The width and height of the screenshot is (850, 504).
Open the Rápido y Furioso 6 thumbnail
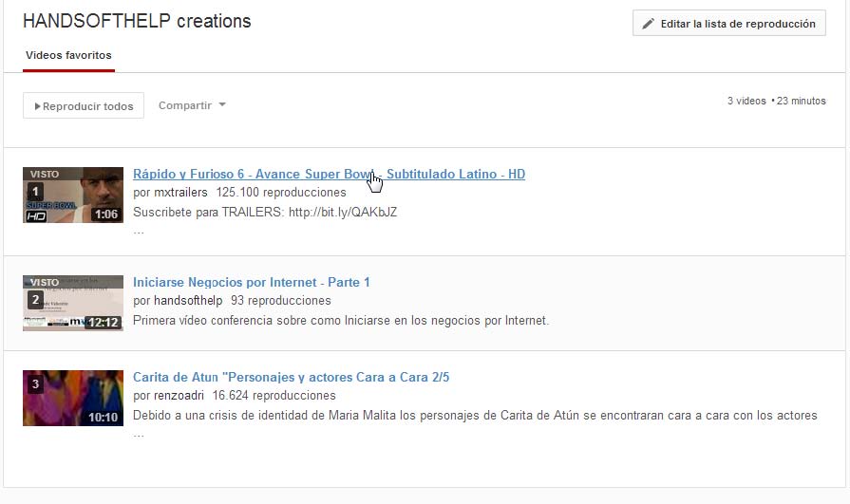pos(73,195)
